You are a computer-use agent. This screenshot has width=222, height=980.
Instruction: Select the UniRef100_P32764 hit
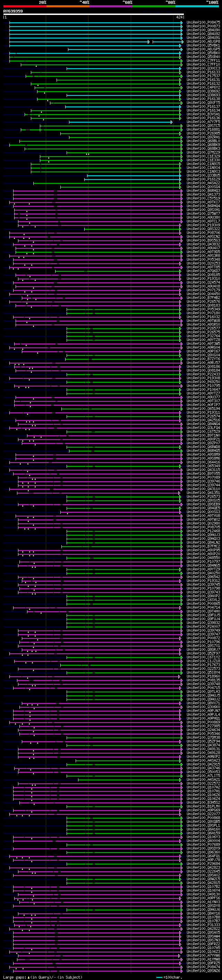point(203,336)
